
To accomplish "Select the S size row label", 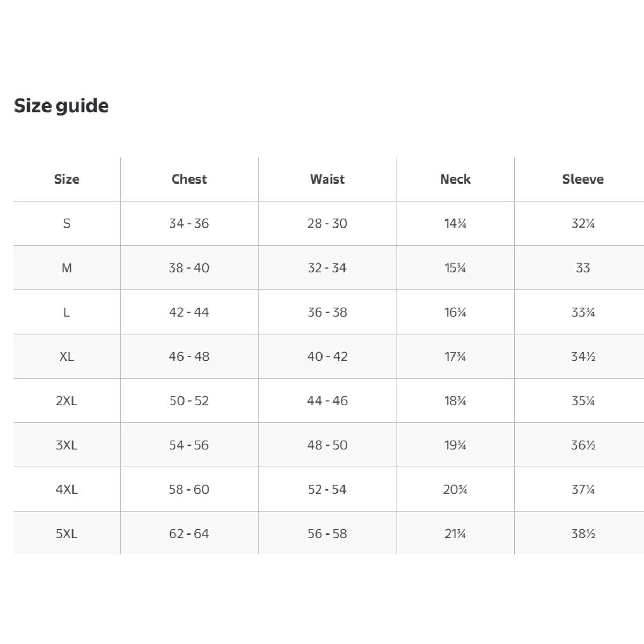I will [x=67, y=223].
